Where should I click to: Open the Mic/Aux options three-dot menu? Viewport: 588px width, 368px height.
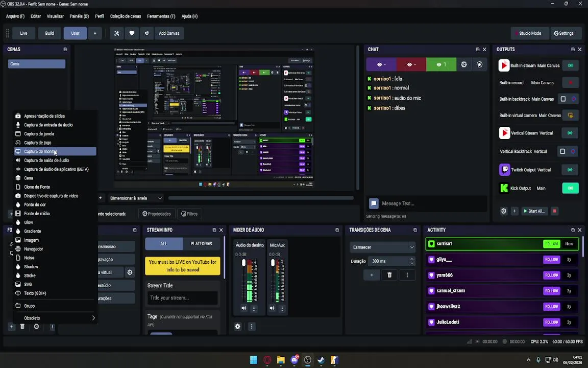[282, 309]
